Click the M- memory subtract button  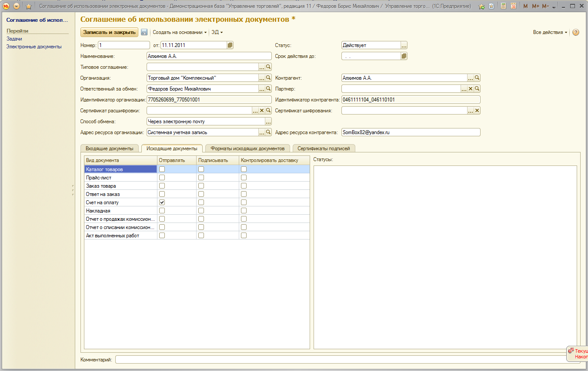[545, 7]
